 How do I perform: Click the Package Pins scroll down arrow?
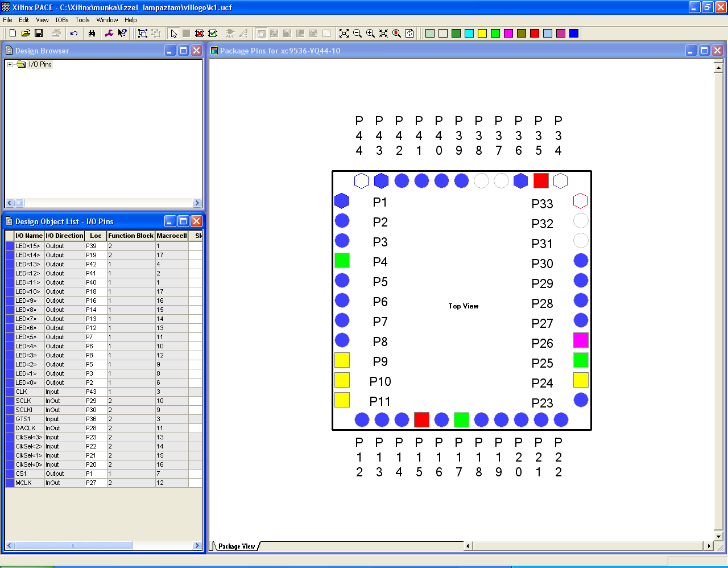point(718,536)
